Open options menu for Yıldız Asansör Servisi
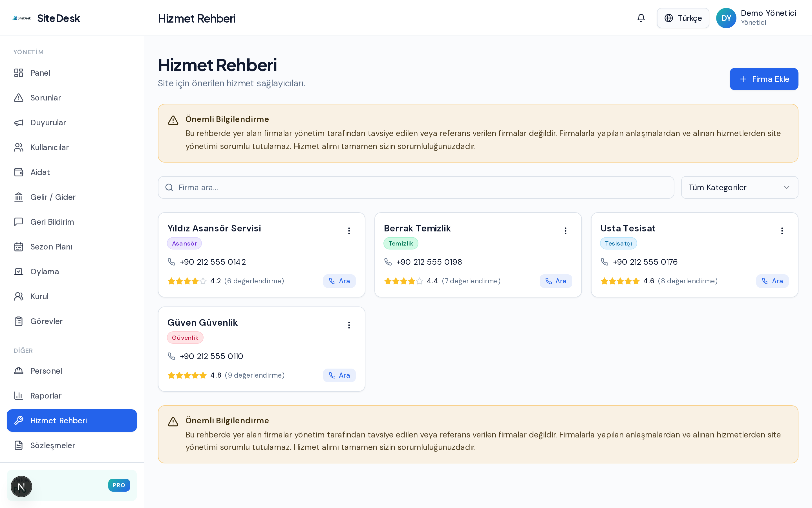Screen dimensions: 812x508 point(349,231)
